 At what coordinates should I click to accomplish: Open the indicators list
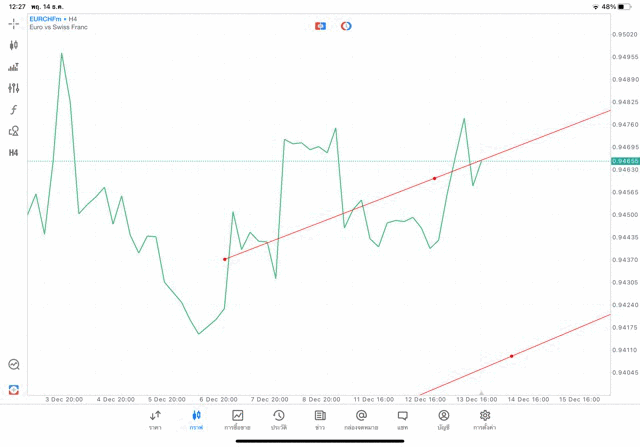[14, 67]
